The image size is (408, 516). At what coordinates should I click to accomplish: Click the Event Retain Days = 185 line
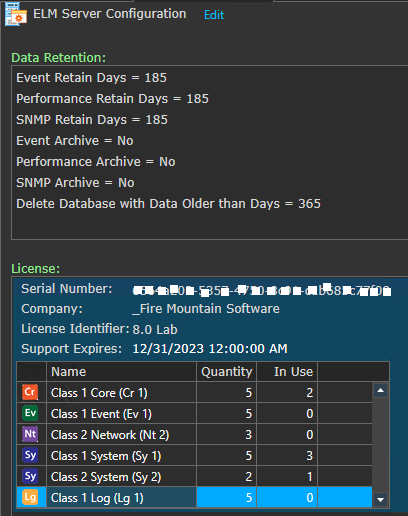91,78
